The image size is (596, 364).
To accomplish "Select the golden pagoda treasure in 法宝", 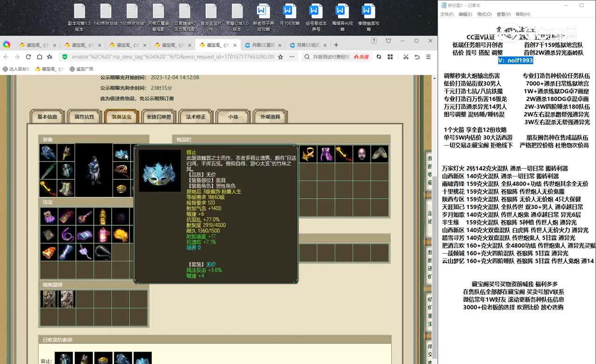I will (x=102, y=216).
